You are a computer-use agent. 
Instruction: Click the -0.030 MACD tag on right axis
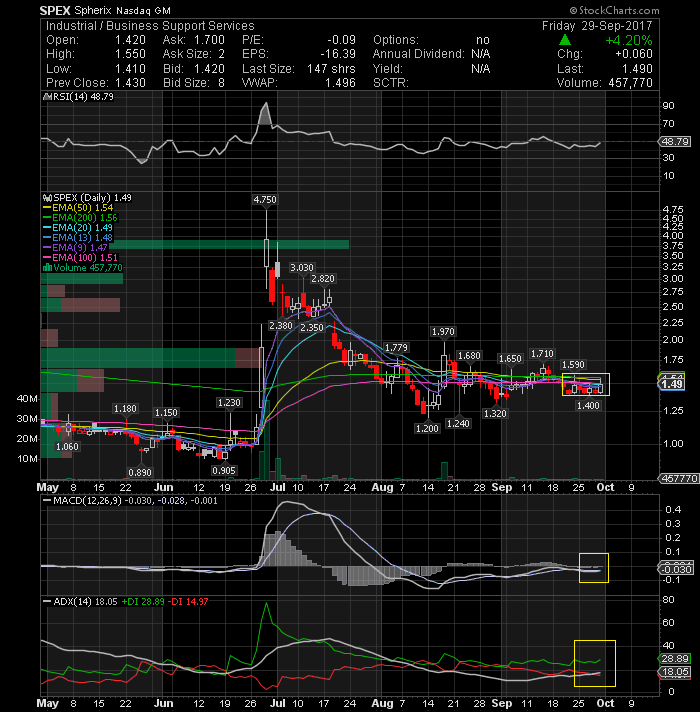[676, 569]
